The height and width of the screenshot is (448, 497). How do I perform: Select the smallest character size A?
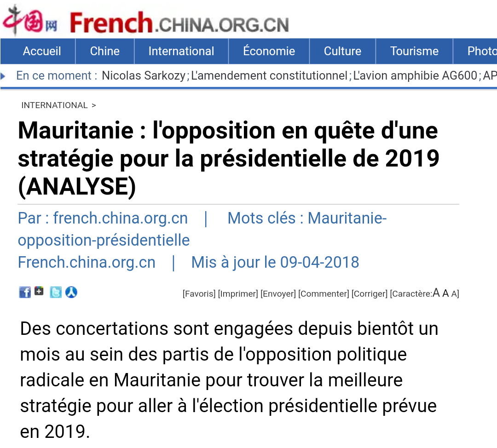click(454, 294)
